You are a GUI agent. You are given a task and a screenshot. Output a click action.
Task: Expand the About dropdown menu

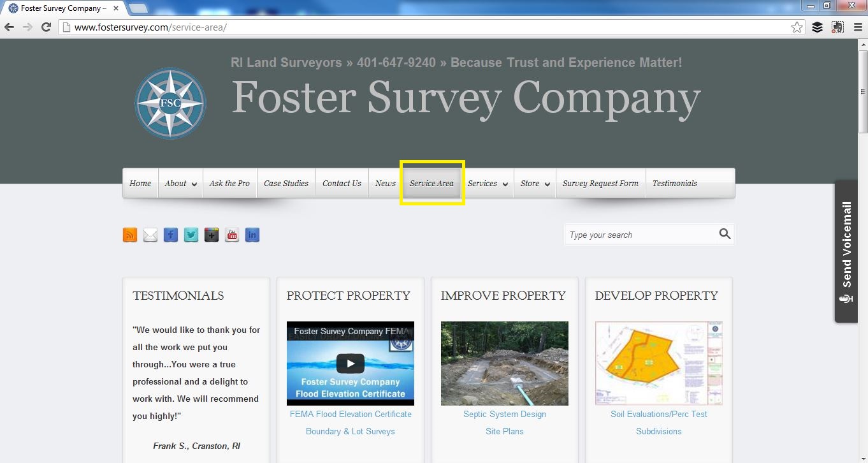tap(180, 184)
